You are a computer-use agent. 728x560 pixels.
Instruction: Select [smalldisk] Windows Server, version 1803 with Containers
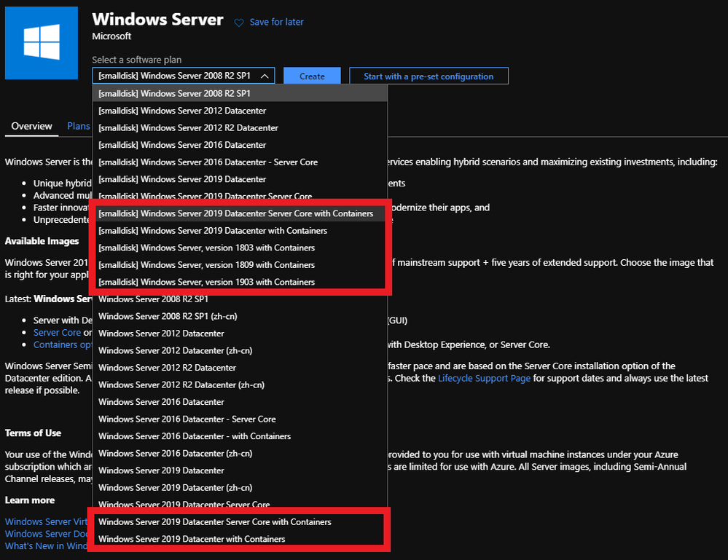(x=240, y=248)
